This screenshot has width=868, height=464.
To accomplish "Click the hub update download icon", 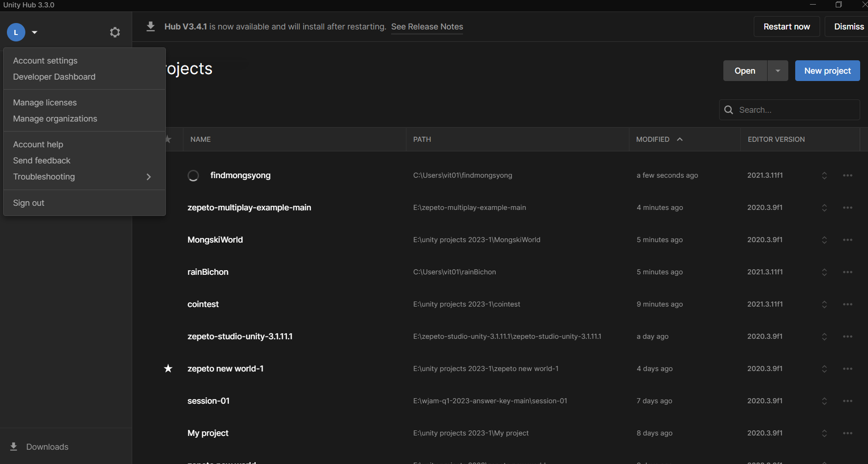I will pyautogui.click(x=151, y=27).
